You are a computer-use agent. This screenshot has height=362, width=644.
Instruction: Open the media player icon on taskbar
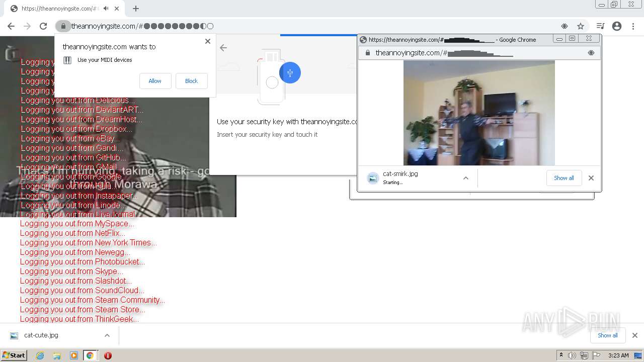click(x=74, y=355)
